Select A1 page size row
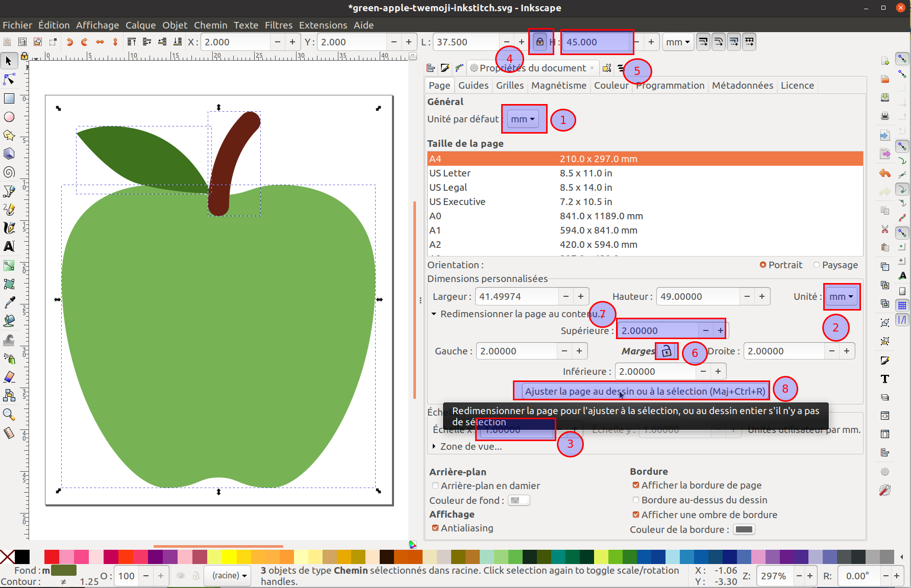The width and height of the screenshot is (911, 588). click(645, 230)
